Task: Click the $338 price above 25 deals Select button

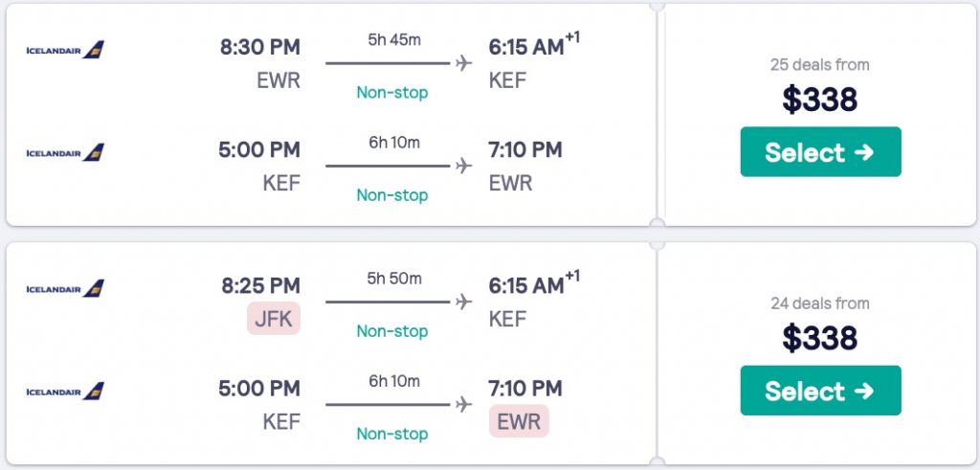Action: pos(820,100)
